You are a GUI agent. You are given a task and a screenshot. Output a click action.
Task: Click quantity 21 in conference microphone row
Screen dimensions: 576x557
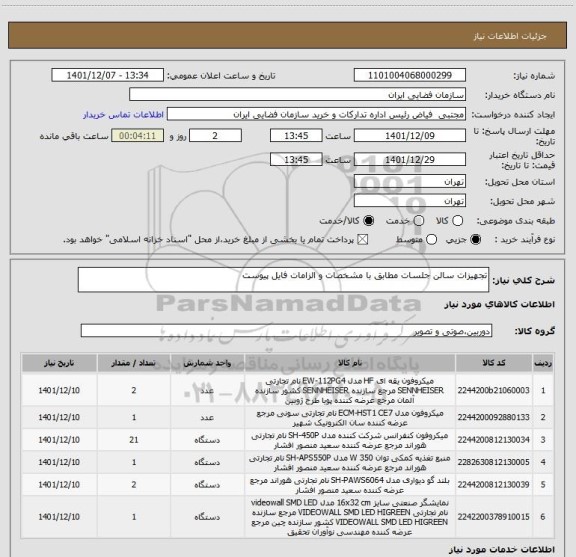(134, 440)
